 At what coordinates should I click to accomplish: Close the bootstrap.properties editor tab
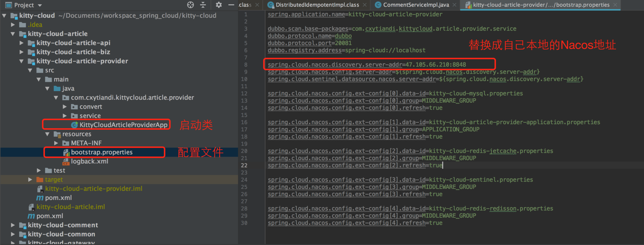tap(615, 5)
